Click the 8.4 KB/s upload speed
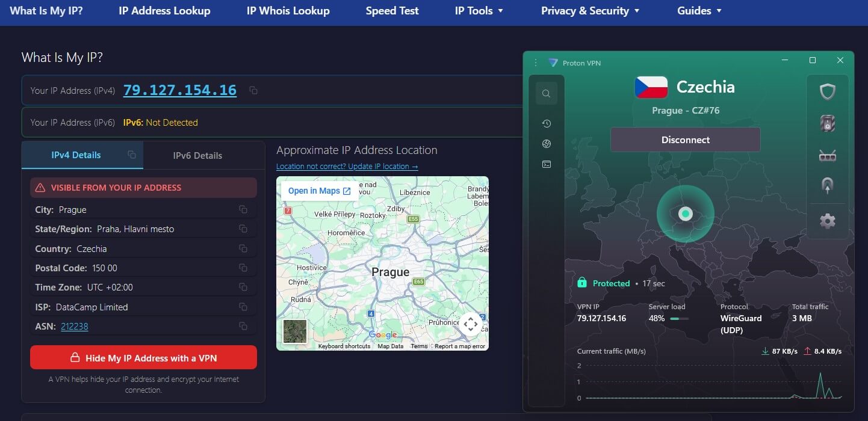This screenshot has width=868, height=421. [x=828, y=351]
